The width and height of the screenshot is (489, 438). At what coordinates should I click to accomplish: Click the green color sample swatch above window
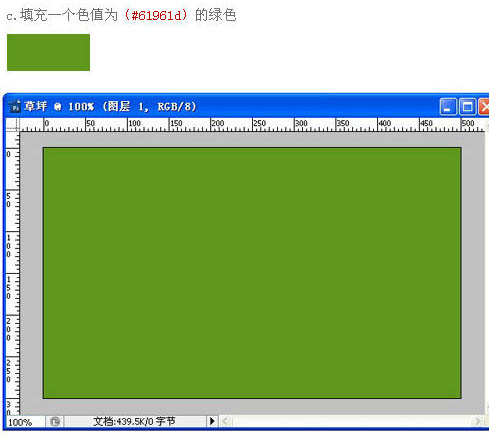click(x=48, y=52)
